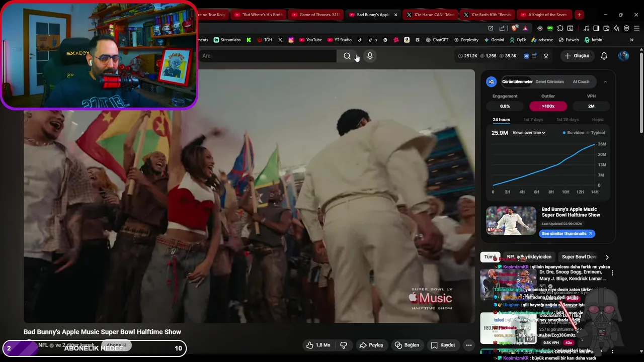Collapse the vidIQ panel with chevron
The height and width of the screenshot is (362, 644).
(x=605, y=82)
